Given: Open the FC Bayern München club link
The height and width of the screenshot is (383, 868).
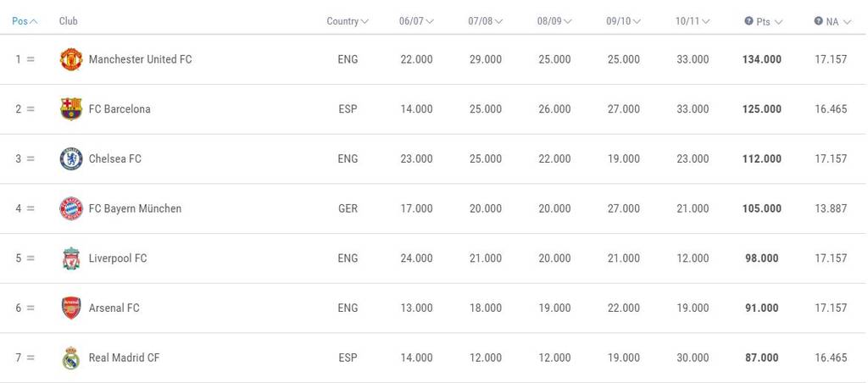Looking at the screenshot, I should [x=135, y=208].
